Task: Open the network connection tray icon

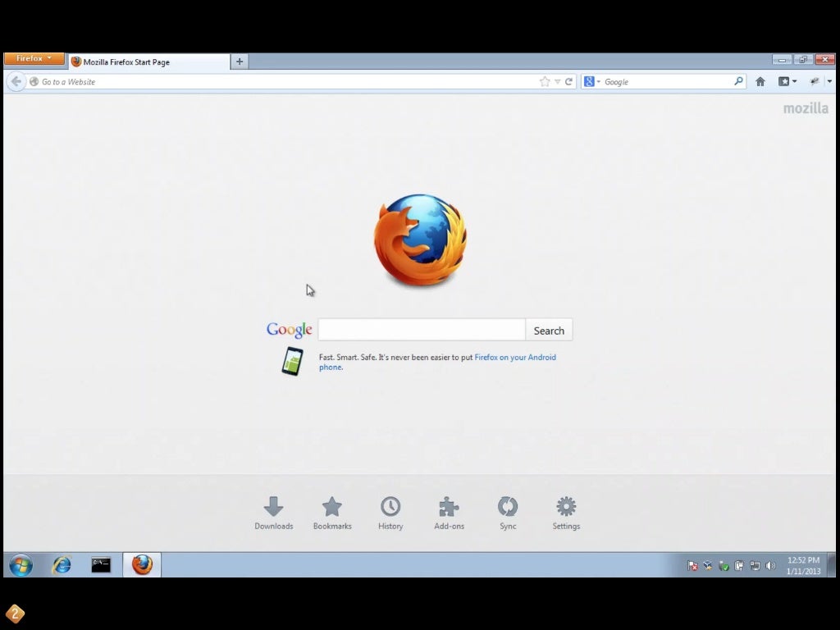Action: click(755, 566)
